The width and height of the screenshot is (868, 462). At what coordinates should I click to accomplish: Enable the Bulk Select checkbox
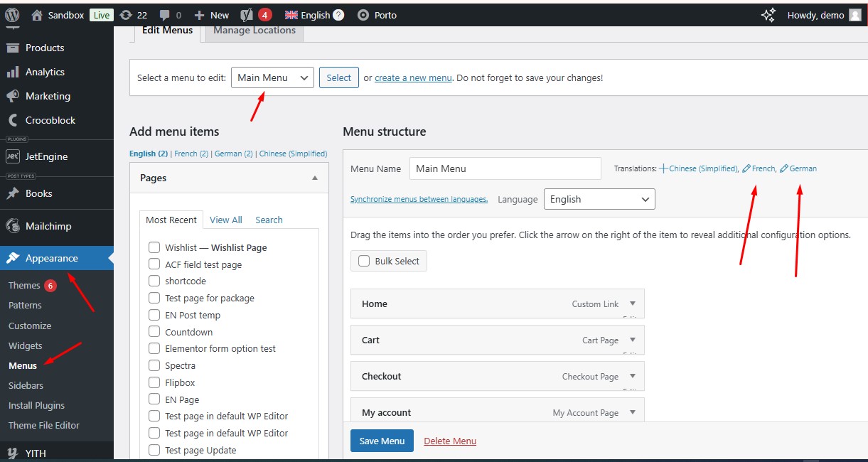[x=364, y=261]
